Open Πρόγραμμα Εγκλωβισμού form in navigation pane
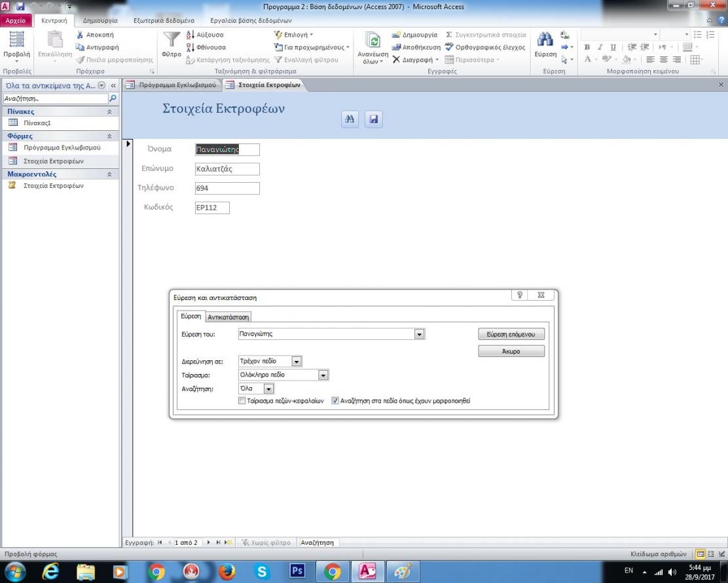This screenshot has height=583, width=728. pos(62,147)
